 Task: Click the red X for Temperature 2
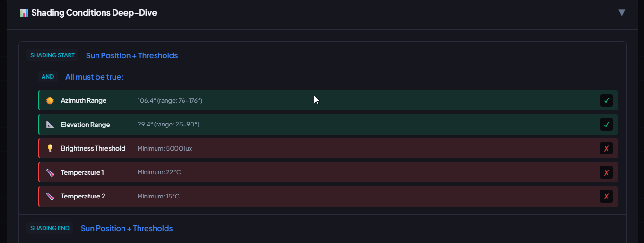coord(606,196)
